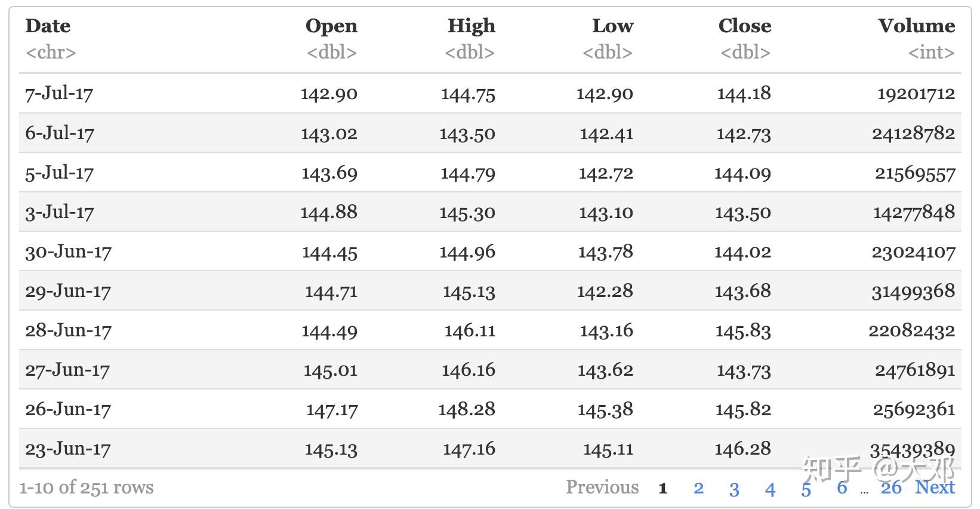Viewport: 980px width, 509px height.
Task: Navigate to page 6
Action: pos(842,487)
